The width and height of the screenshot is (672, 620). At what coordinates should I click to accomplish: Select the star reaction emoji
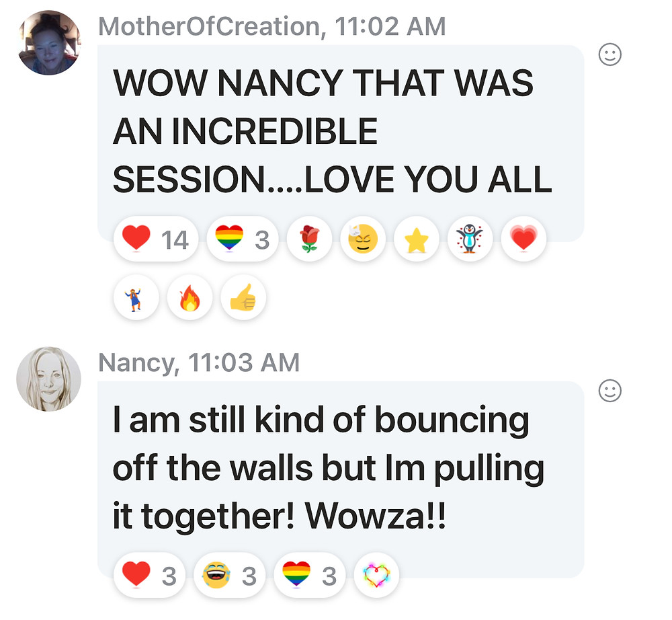click(x=417, y=239)
